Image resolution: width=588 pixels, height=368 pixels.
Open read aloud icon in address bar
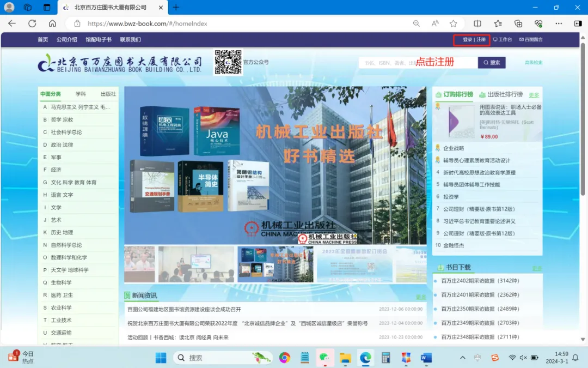435,23
